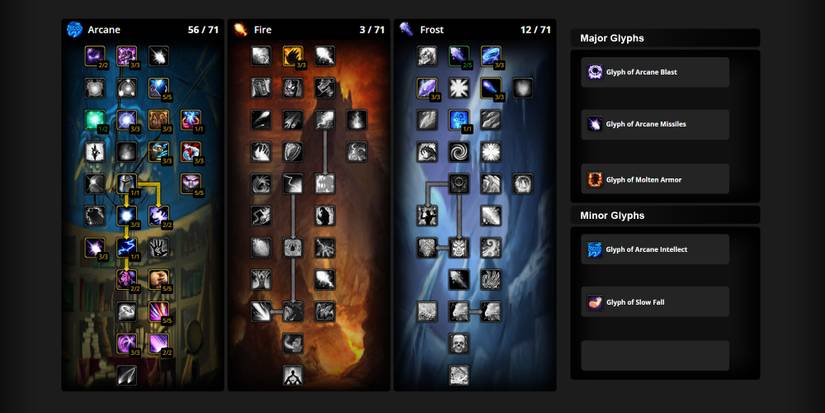
Task: Click the 2/5 talent in the Frost tree
Action: [458, 56]
